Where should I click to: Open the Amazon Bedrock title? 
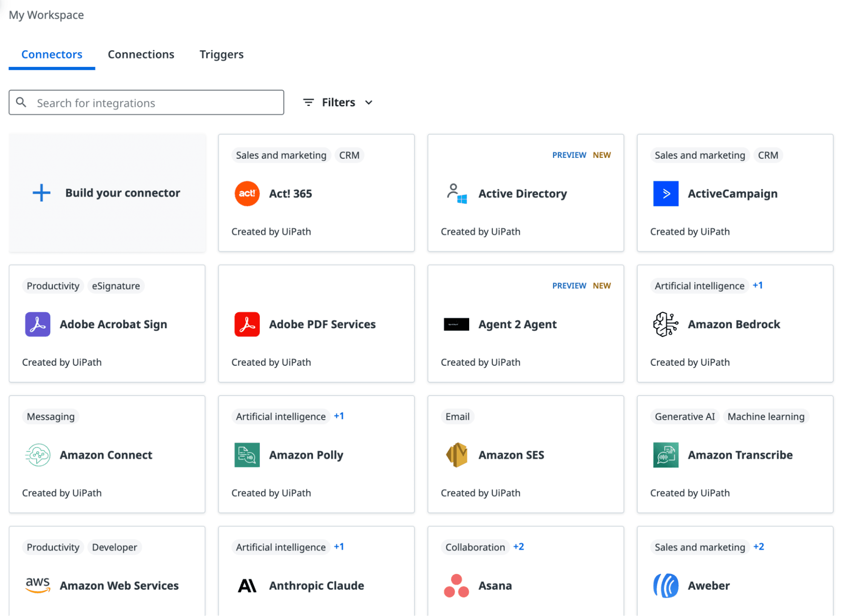(734, 324)
